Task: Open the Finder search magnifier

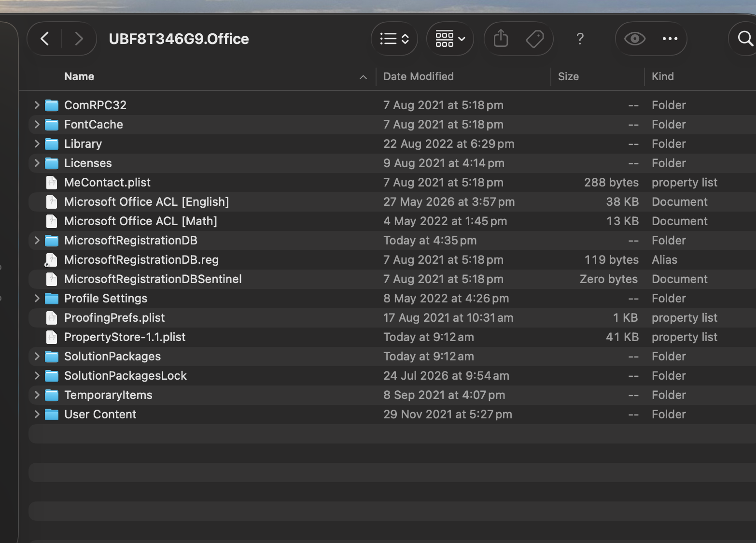Action: point(746,39)
